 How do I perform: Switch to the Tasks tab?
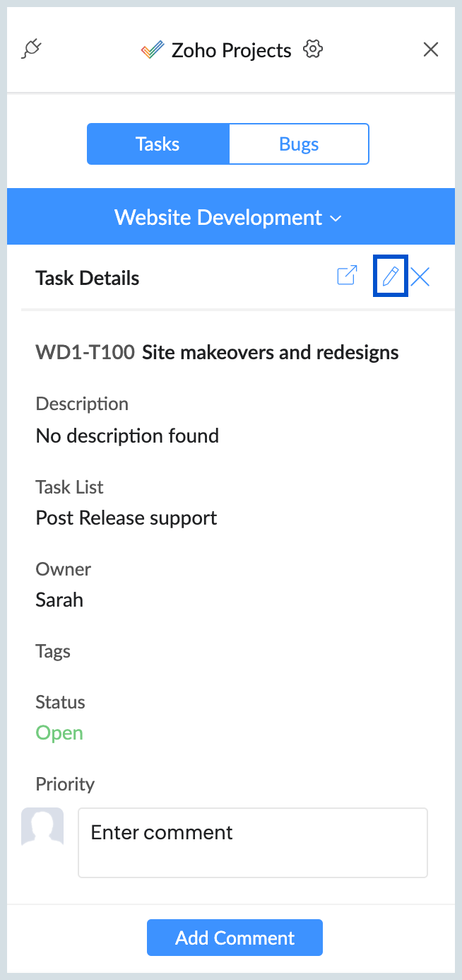pos(158,144)
